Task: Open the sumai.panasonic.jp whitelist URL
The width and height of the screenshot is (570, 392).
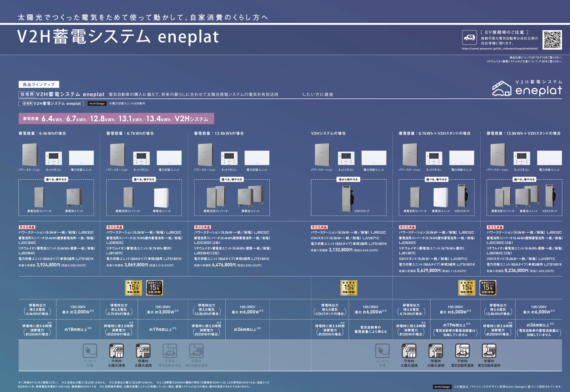Action: 500,49
